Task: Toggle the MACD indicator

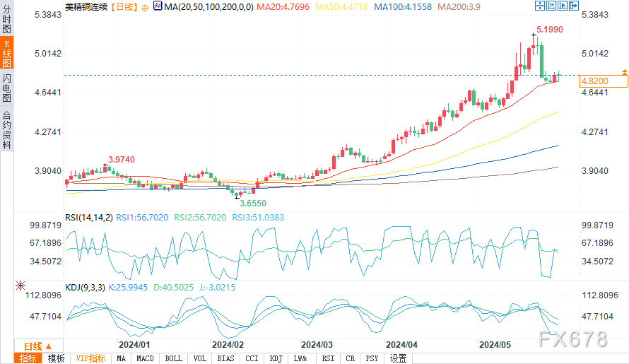Action: (145, 358)
